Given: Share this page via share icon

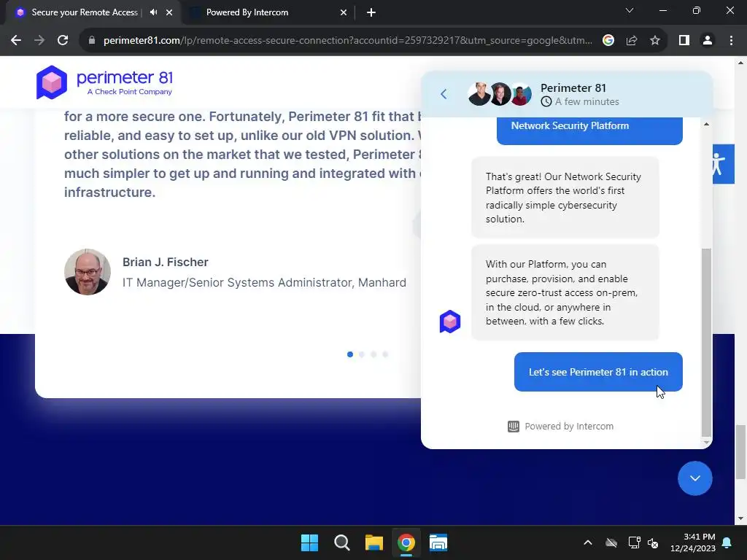Looking at the screenshot, I should (x=632, y=41).
